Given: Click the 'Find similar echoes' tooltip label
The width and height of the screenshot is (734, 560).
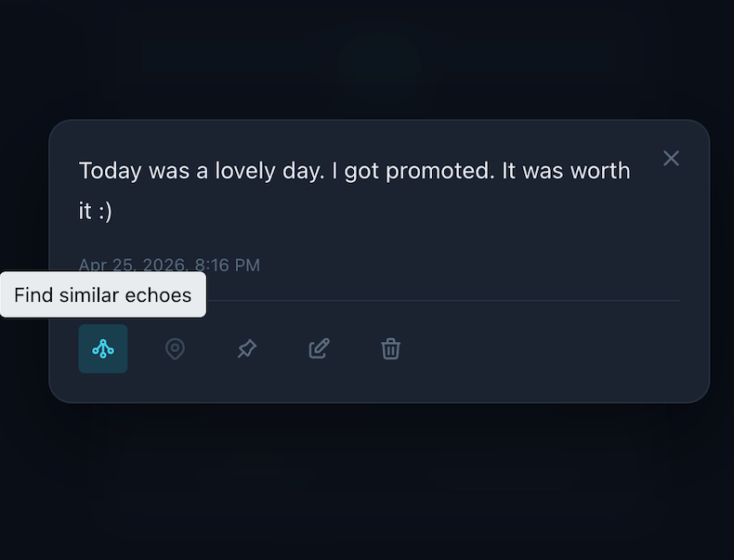Looking at the screenshot, I should tap(102, 295).
